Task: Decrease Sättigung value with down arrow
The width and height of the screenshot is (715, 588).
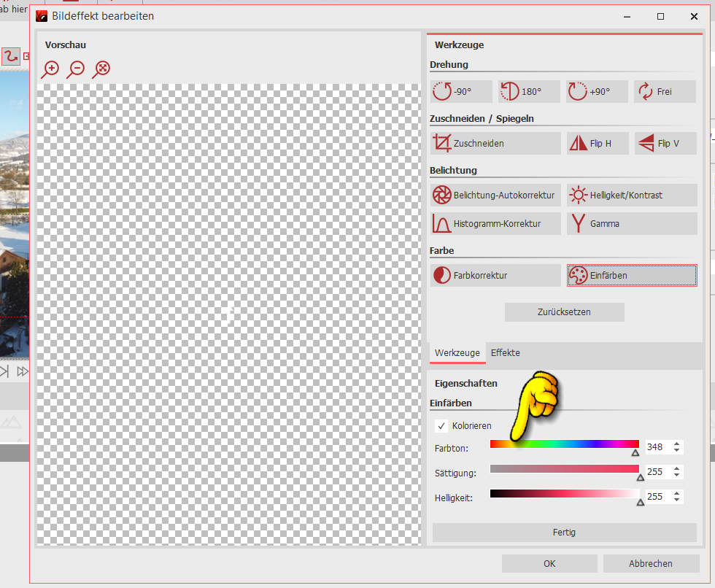Action: (x=677, y=476)
